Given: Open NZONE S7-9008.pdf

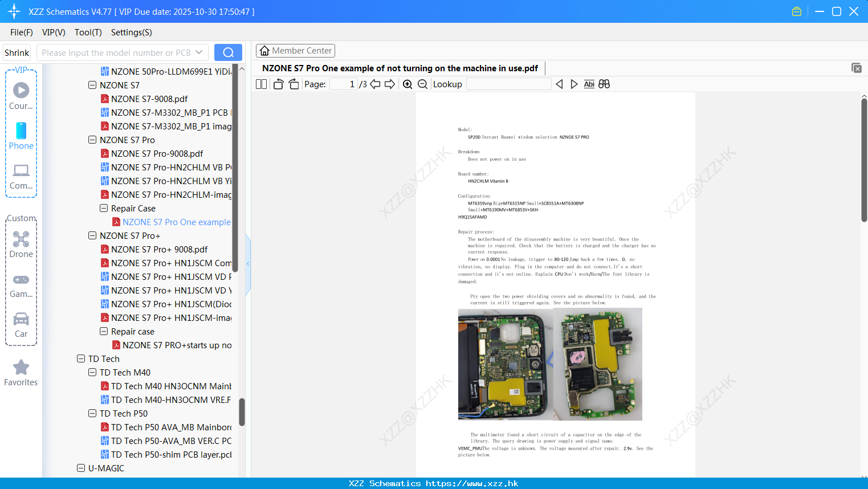Looking at the screenshot, I should coord(149,99).
